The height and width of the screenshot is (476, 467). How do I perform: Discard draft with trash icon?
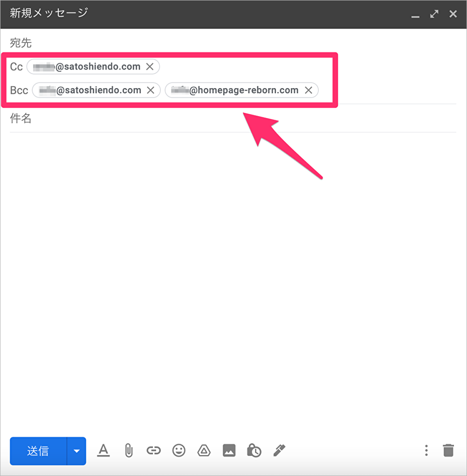[448, 450]
